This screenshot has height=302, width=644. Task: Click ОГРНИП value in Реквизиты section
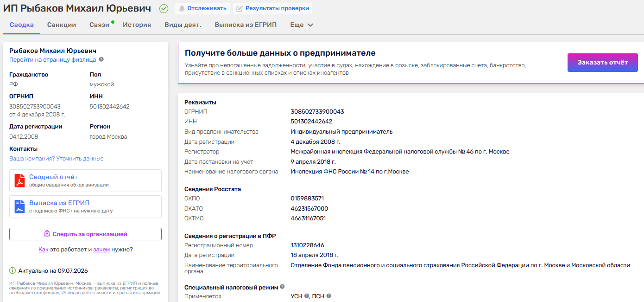[317, 112]
